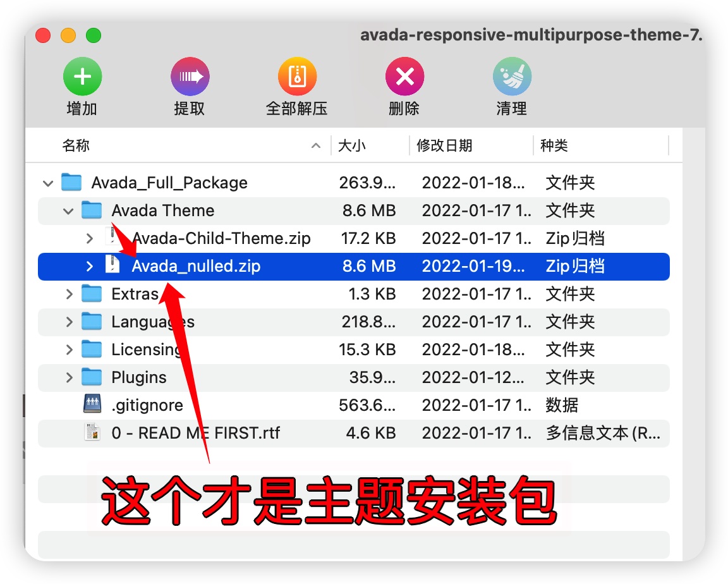Viewport: 728px width, 584px height.
Task: Click the 多信息文本 kind cell
Action: coord(603,433)
